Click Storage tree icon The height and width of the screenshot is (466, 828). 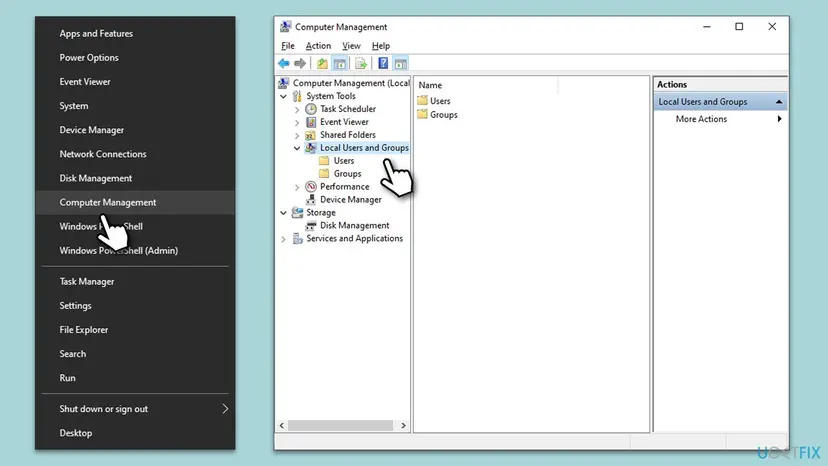[x=297, y=212]
